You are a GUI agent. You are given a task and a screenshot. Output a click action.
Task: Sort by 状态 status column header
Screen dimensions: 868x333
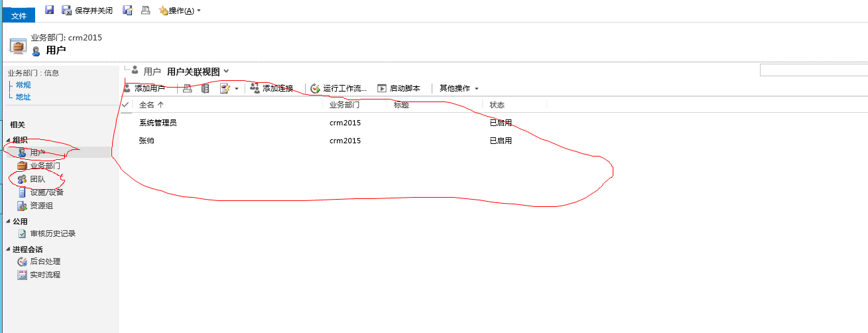[497, 105]
